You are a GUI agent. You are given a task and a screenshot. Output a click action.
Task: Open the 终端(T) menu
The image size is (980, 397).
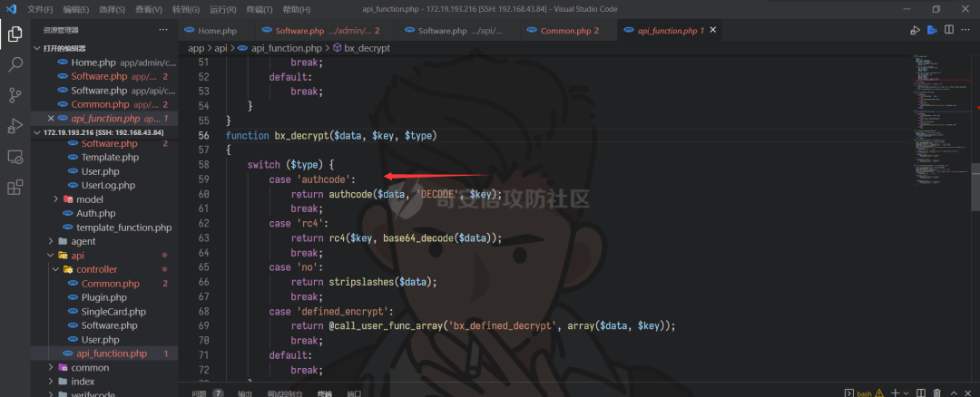point(260,9)
